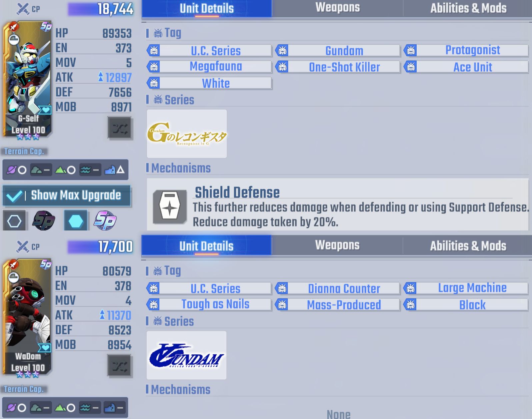Click the SP badge on WaDom portrait
532x419 pixels.
click(46, 264)
